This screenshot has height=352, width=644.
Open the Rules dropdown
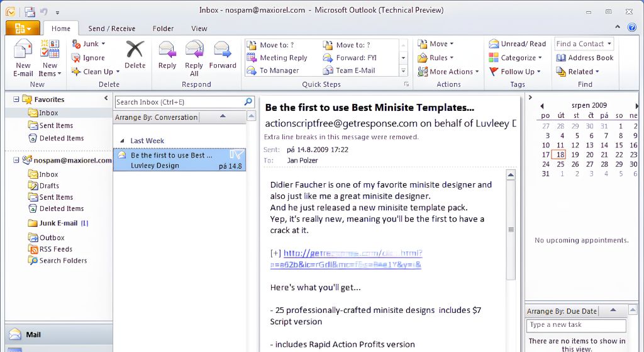[436, 57]
